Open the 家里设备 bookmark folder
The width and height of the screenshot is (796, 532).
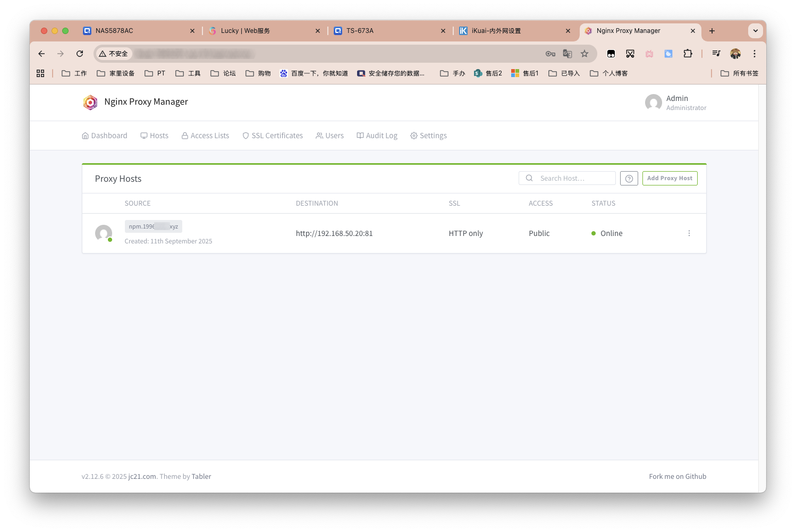(x=116, y=73)
